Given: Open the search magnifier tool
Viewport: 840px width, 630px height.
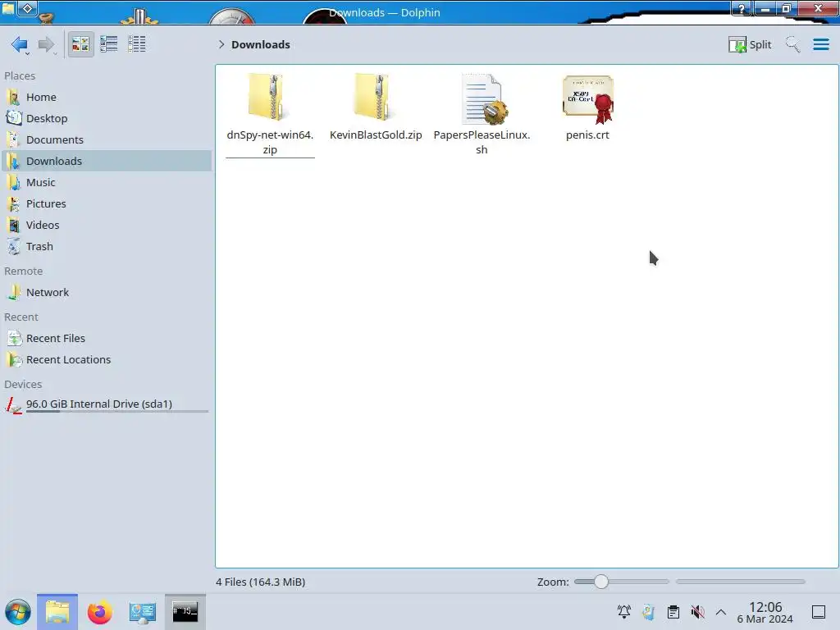Looking at the screenshot, I should coord(792,44).
